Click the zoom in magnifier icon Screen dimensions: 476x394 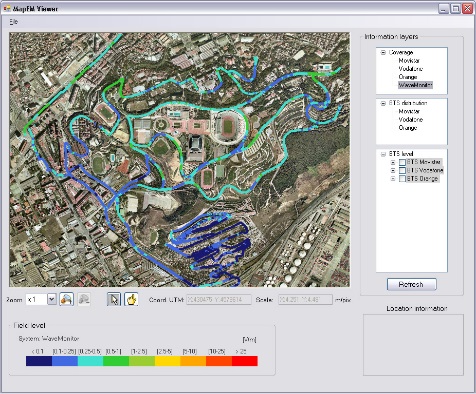(x=66, y=299)
